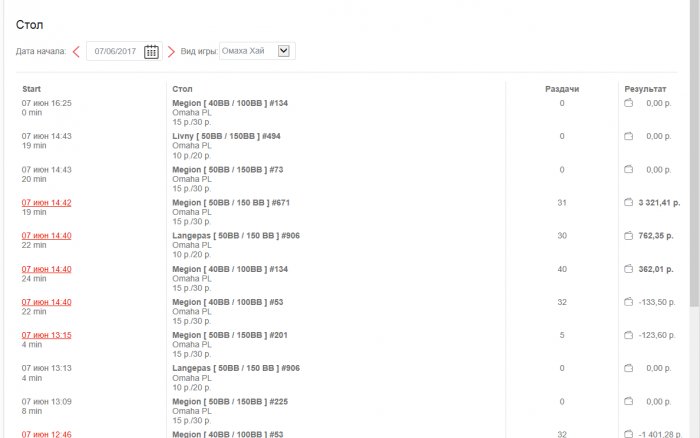Viewport: 700px width, 438px height.
Task: Click wallet icon in Livny #494 row
Action: click(x=629, y=136)
